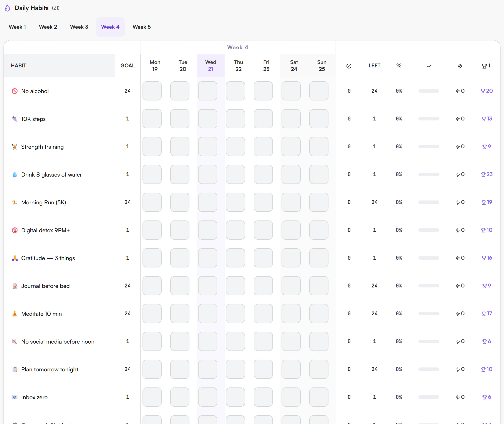Click the water droplet icon for Drink 8 glasses
The height and width of the screenshot is (424, 504).
pos(15,175)
